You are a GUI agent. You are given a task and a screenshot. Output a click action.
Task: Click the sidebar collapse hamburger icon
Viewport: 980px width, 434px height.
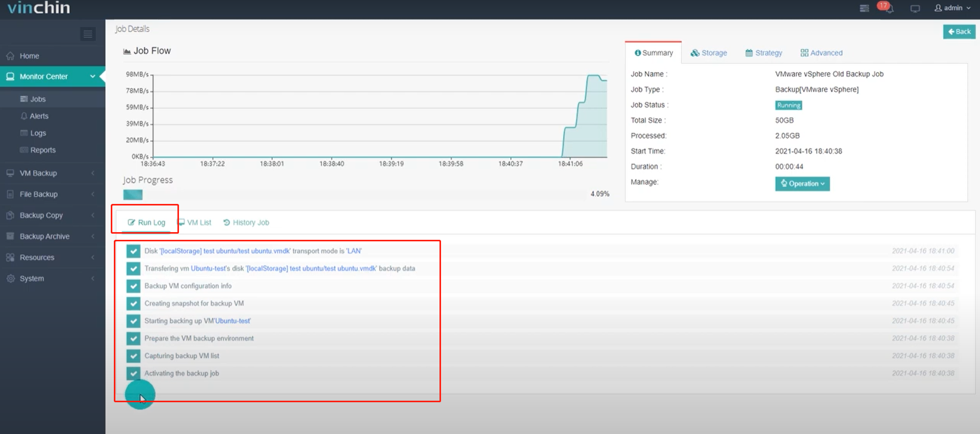pos(88,34)
